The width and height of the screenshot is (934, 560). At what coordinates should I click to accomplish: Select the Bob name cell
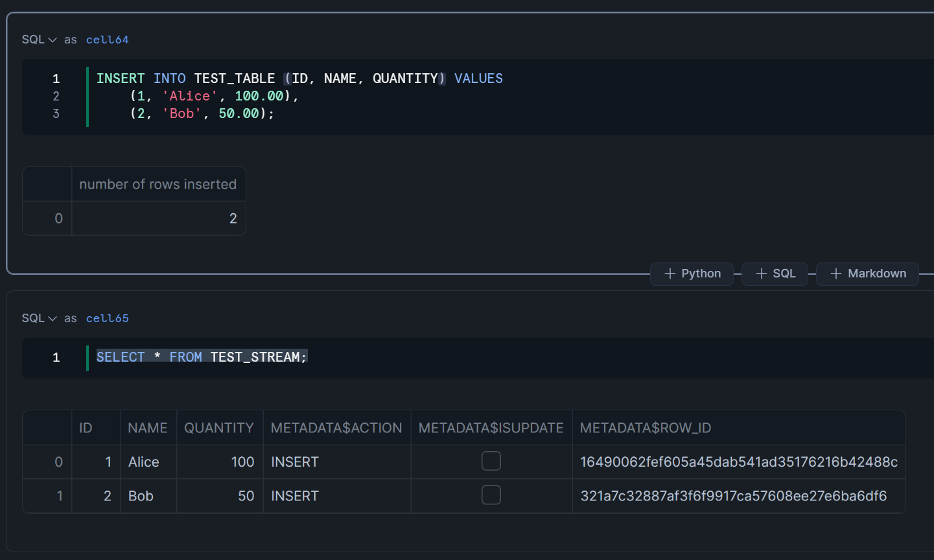[x=148, y=496]
